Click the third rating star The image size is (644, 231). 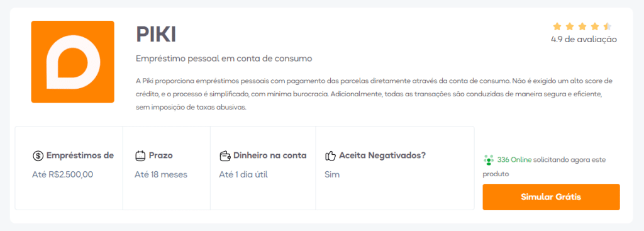pos(582,26)
